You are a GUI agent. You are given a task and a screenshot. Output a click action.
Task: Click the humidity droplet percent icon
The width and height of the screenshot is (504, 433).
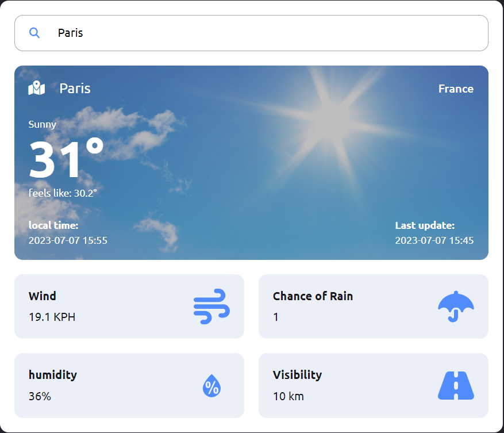coord(211,385)
